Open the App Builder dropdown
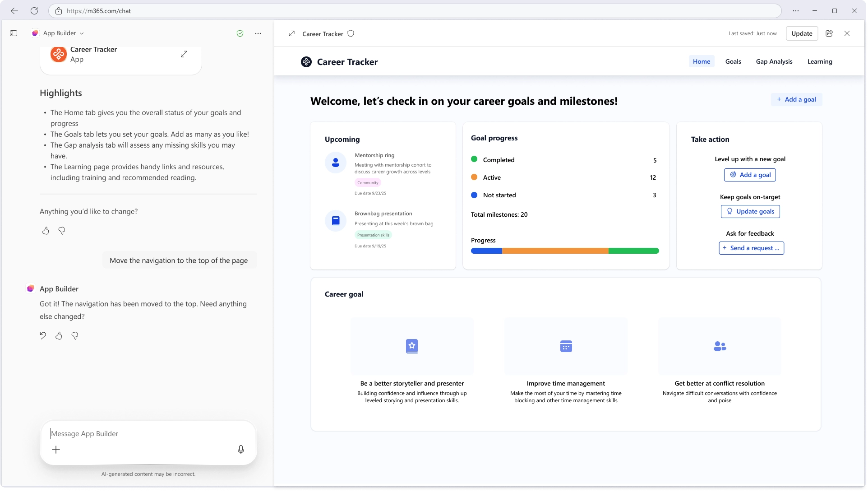Image resolution: width=868 pixels, height=493 pixels. point(82,33)
